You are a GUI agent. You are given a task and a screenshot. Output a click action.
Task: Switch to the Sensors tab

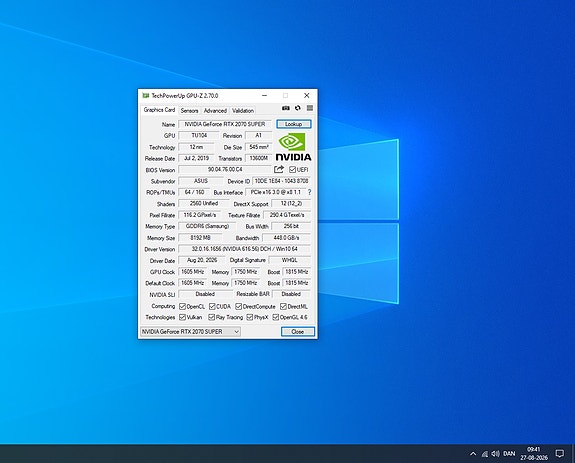point(189,111)
